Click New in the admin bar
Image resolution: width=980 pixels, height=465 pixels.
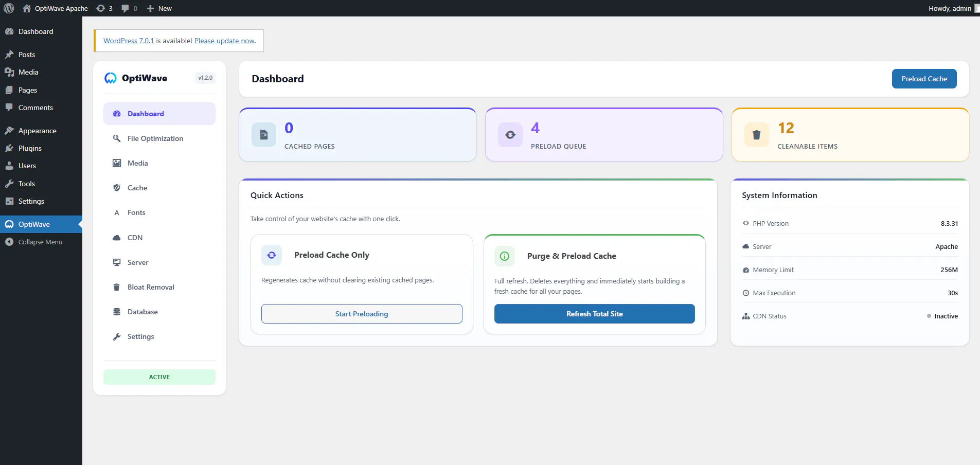point(159,8)
